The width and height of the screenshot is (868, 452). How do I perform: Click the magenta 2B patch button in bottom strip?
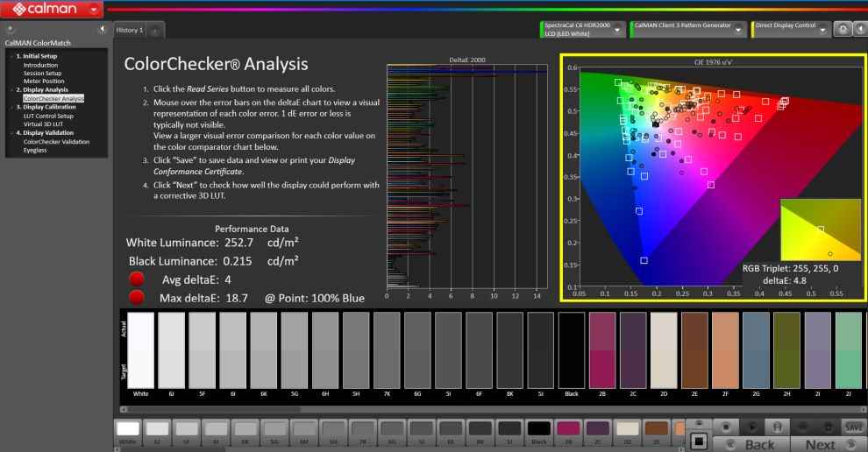568,432
